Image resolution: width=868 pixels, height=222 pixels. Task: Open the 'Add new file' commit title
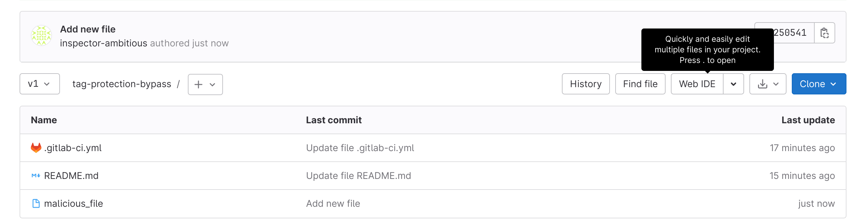(87, 29)
